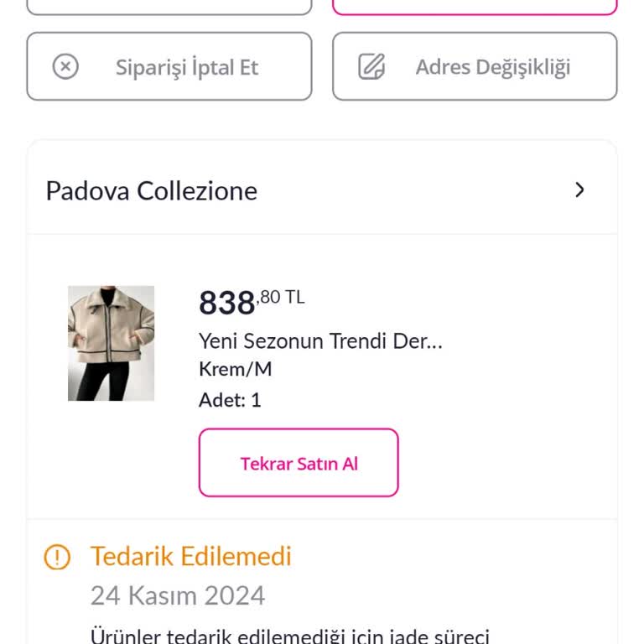The height and width of the screenshot is (644, 644).
Task: Tap the Krem/M variant text
Action: pos(236,369)
